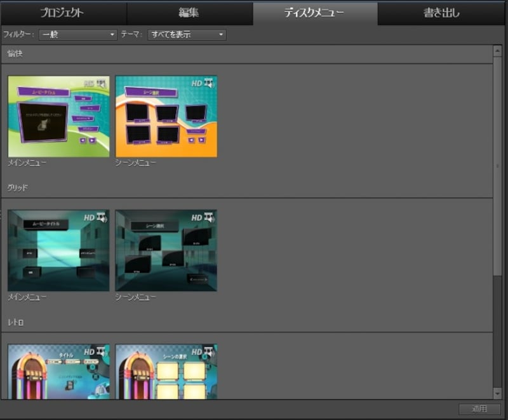The height and width of the screenshot is (420, 508).
Task: Click the vertical scrollbar thumb in template list
Action: [497, 165]
